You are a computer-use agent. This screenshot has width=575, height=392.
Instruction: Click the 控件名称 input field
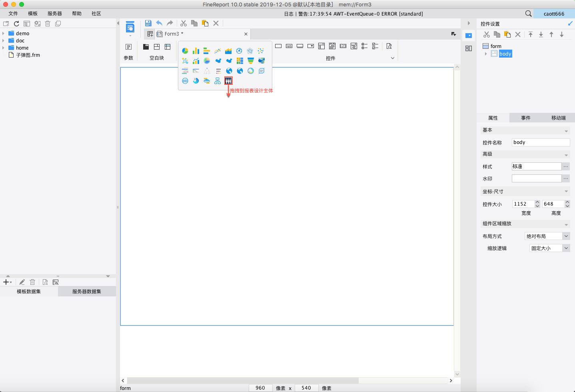pos(540,142)
